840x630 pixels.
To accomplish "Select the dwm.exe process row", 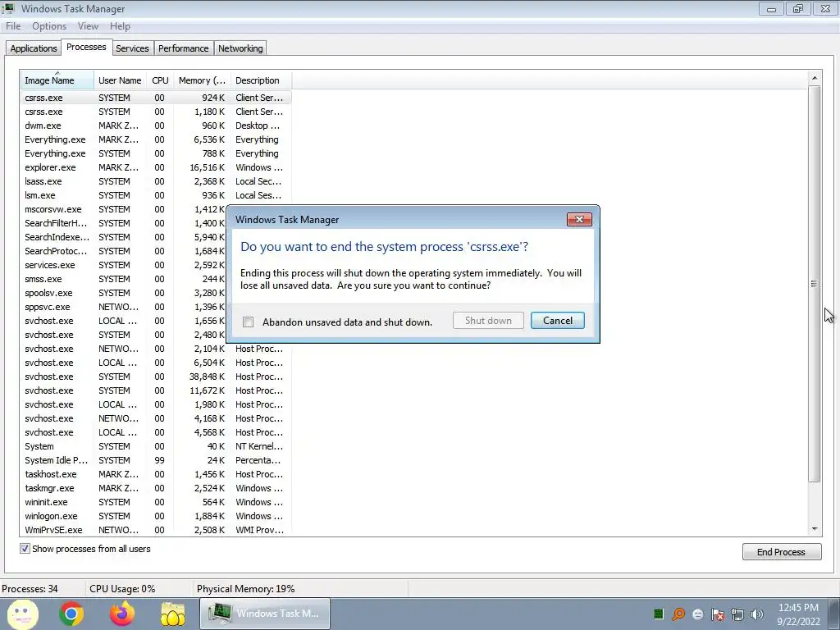I will 156,126.
